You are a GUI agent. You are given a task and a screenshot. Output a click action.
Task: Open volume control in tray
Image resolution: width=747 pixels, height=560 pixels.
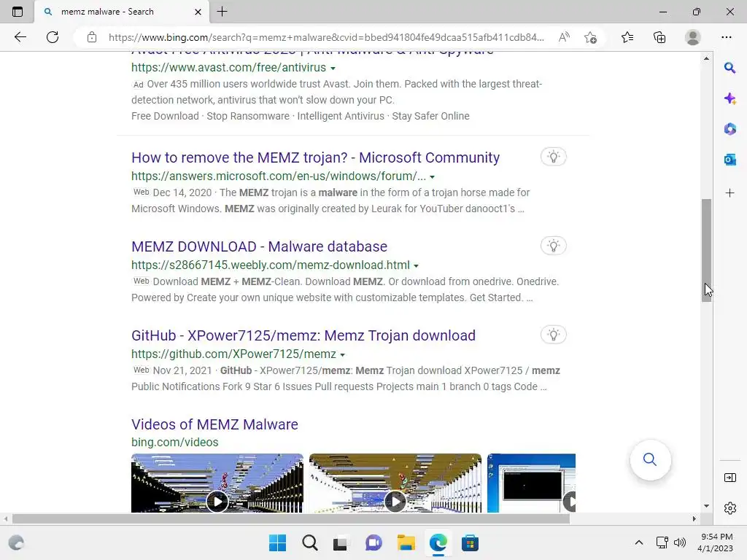click(680, 542)
